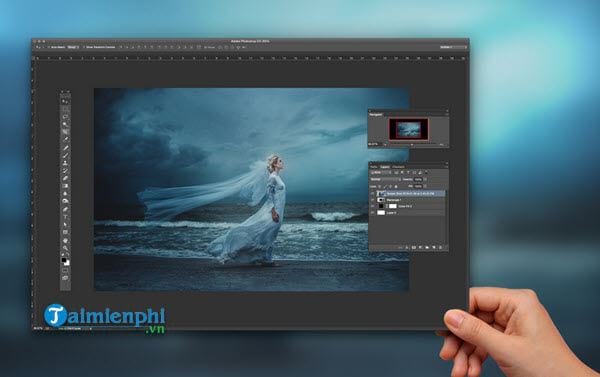Select the Zoom tool in toolbar
The image size is (600, 377).
(x=66, y=249)
